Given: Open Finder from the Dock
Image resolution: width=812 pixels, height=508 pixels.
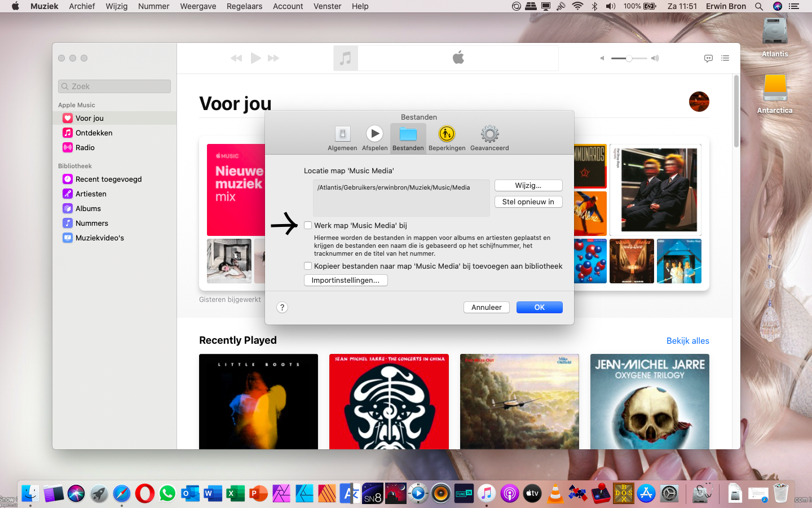Looking at the screenshot, I should 30,493.
